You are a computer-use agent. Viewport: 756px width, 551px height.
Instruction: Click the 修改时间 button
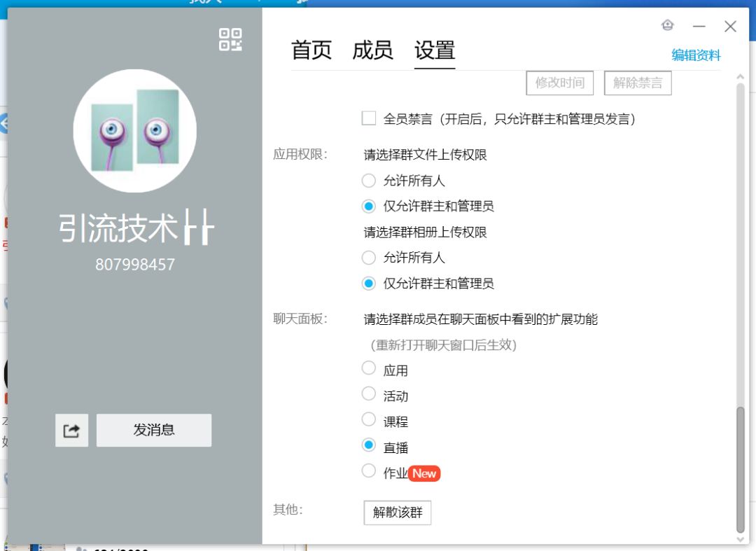(x=560, y=83)
